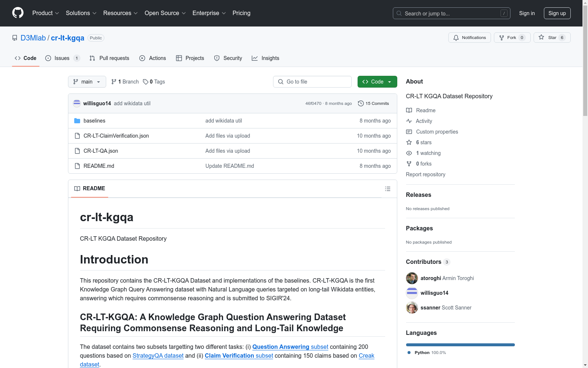The width and height of the screenshot is (588, 368).
Task: View the 0 Tags link
Action: pyautogui.click(x=154, y=82)
